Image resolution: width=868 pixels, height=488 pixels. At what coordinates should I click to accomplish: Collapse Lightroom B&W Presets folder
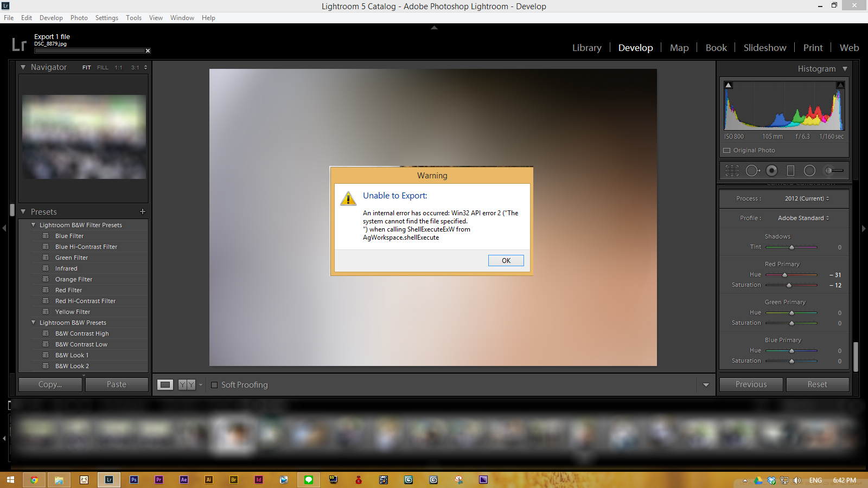click(34, 323)
